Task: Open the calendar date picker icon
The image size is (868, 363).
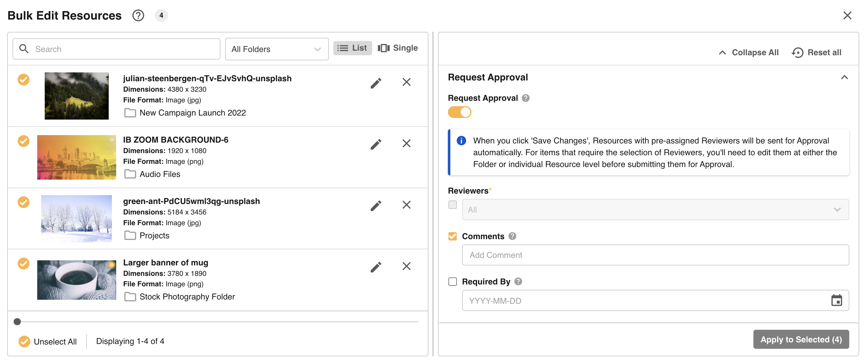Action: pyautogui.click(x=836, y=300)
